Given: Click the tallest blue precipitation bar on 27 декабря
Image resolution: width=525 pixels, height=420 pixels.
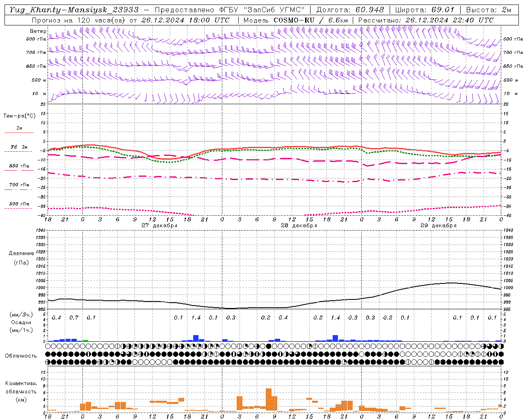Looking at the screenshot, I should point(196,338).
